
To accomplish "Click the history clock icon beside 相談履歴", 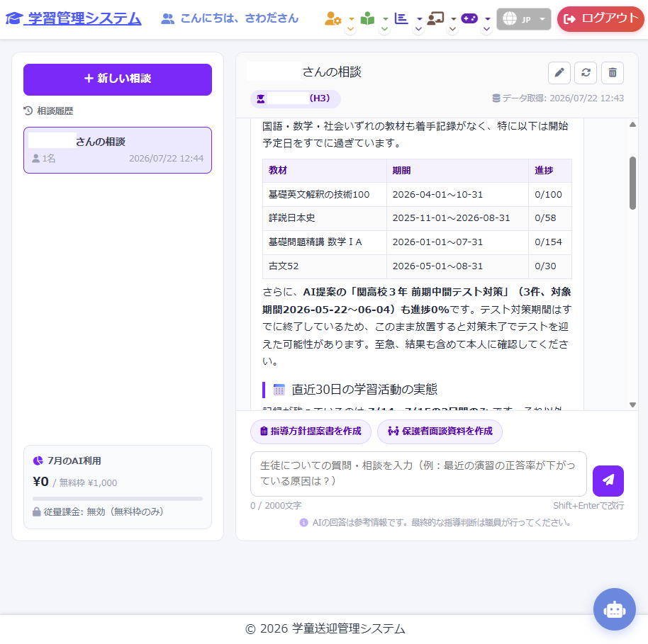I will pyautogui.click(x=28, y=111).
